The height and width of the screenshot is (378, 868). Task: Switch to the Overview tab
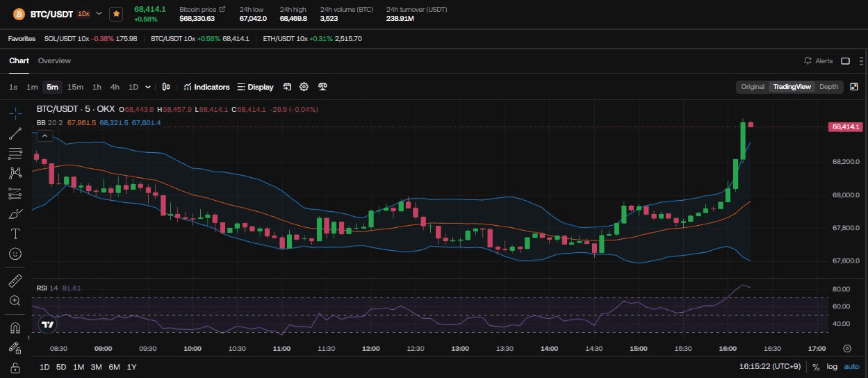point(54,60)
